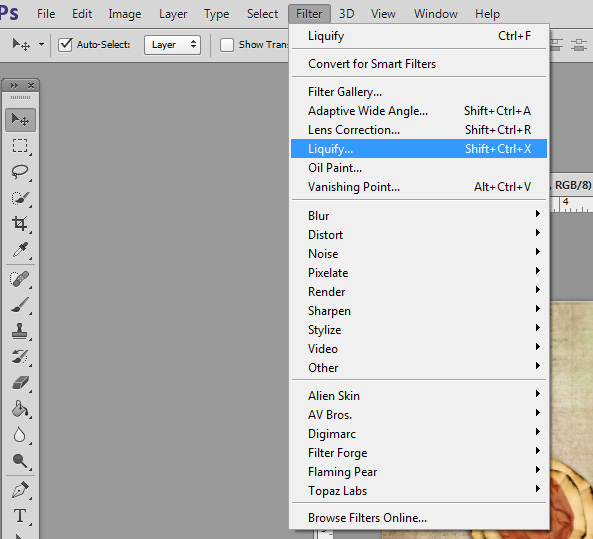Viewport: 593px width, 539px height.
Task: Click the Photoshop Ps logo
Action: (9, 14)
